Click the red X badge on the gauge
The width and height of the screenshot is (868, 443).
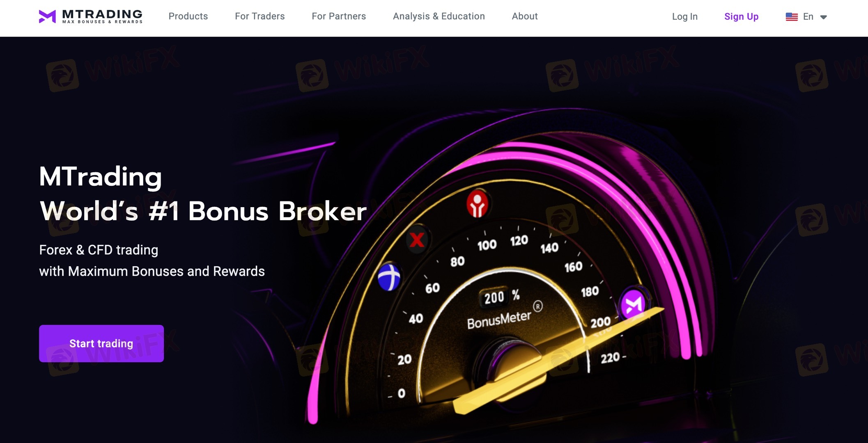pos(417,240)
